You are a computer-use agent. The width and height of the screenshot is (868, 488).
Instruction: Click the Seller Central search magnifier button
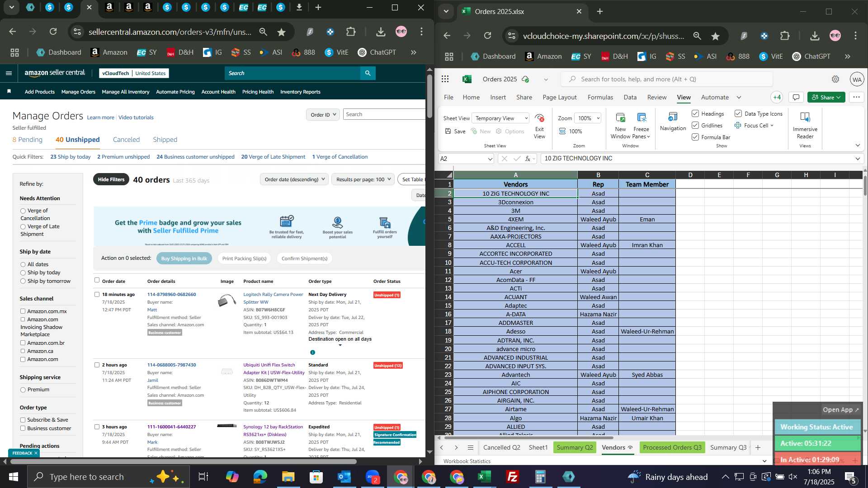[368, 73]
